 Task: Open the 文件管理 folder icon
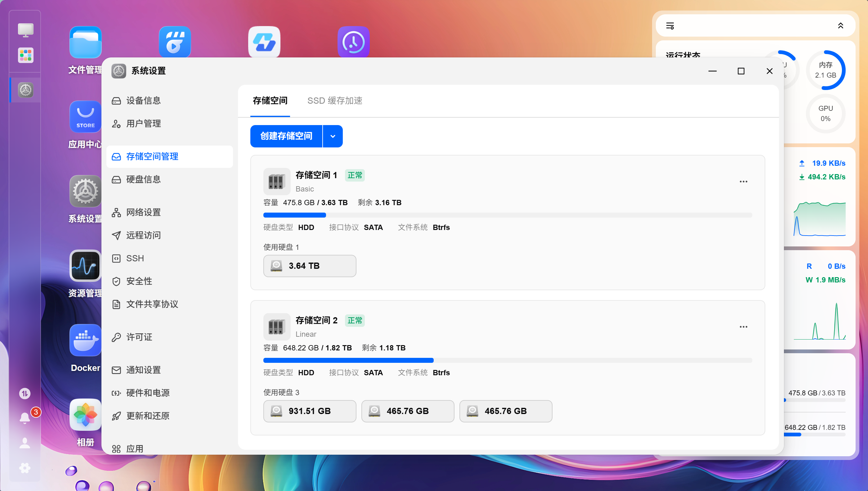(85, 42)
